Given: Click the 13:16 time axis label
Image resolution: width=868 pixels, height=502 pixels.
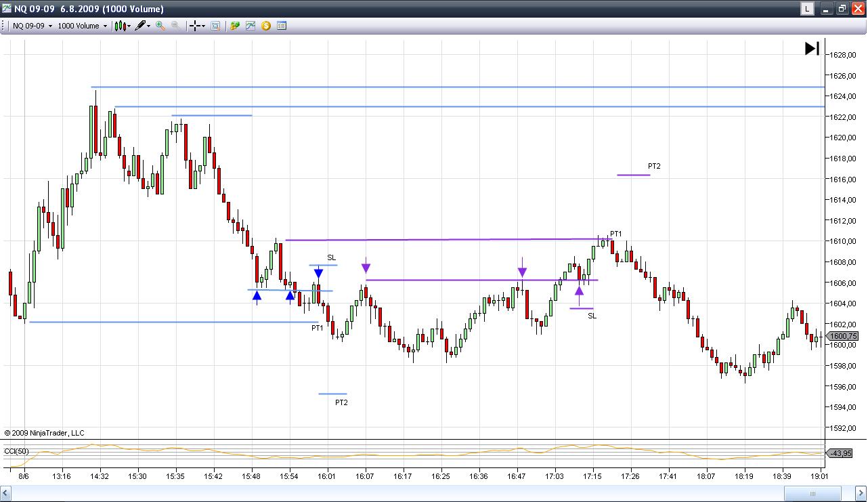Looking at the screenshot, I should point(62,476).
